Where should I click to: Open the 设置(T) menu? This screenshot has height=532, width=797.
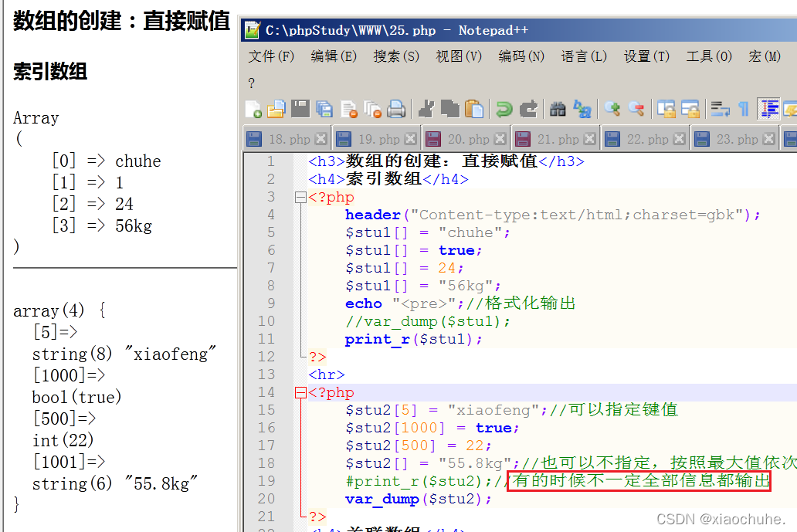click(x=646, y=56)
